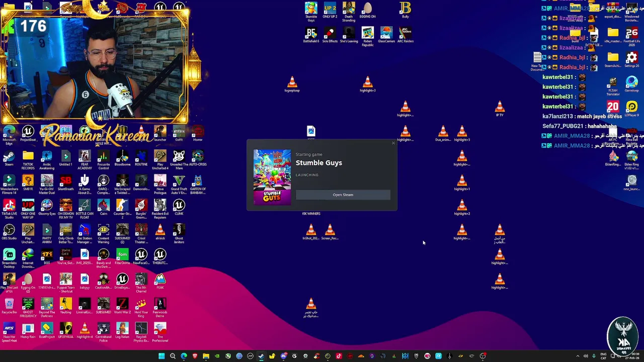
Task: Select the Streamlabs Desktop shortcut
Action: pyautogui.click(x=9, y=258)
